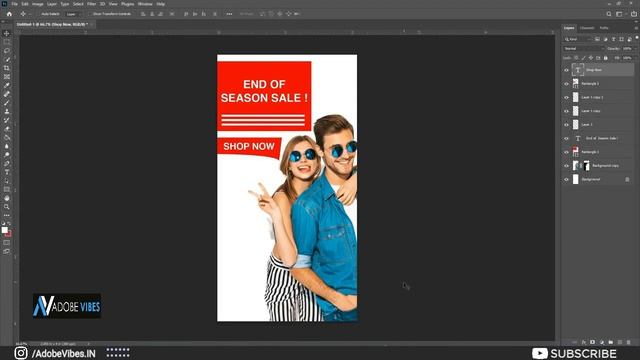
Task: Toggle visibility of Layer 1
Action: click(x=566, y=125)
